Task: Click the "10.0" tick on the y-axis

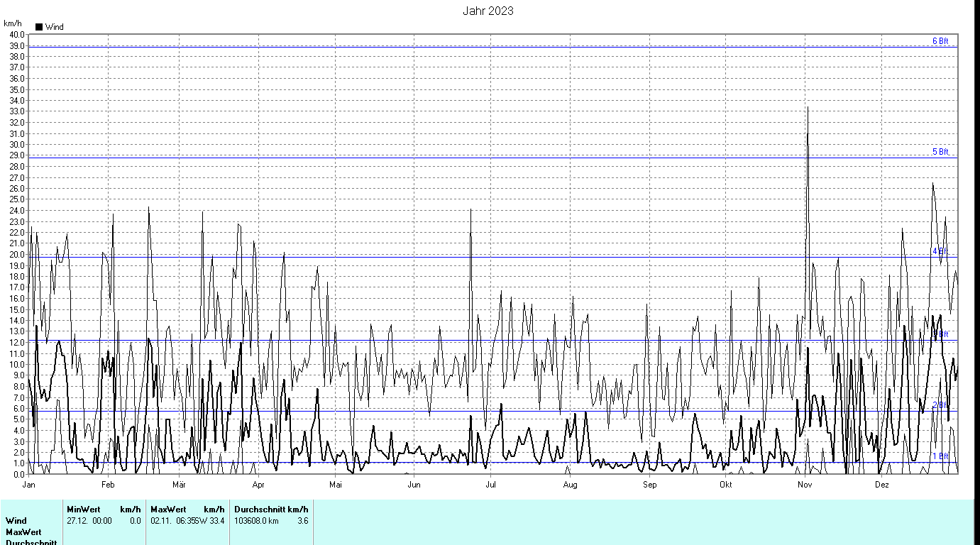Action: 17,364
